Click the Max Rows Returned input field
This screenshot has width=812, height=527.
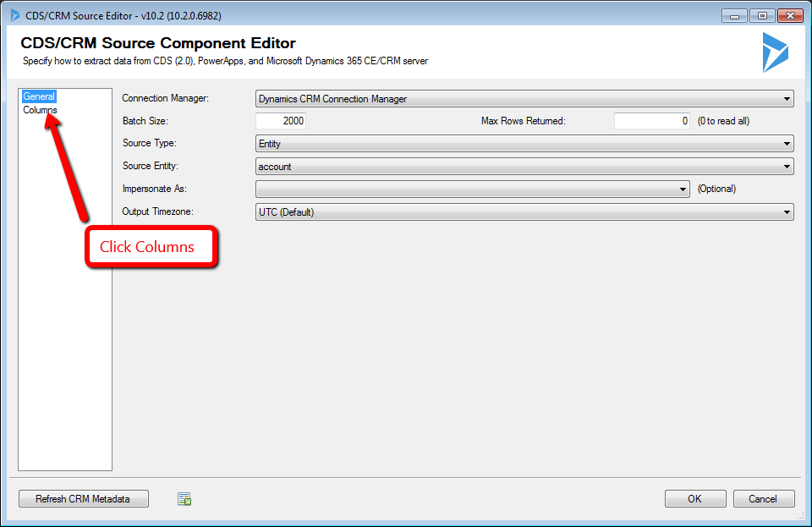(651, 121)
